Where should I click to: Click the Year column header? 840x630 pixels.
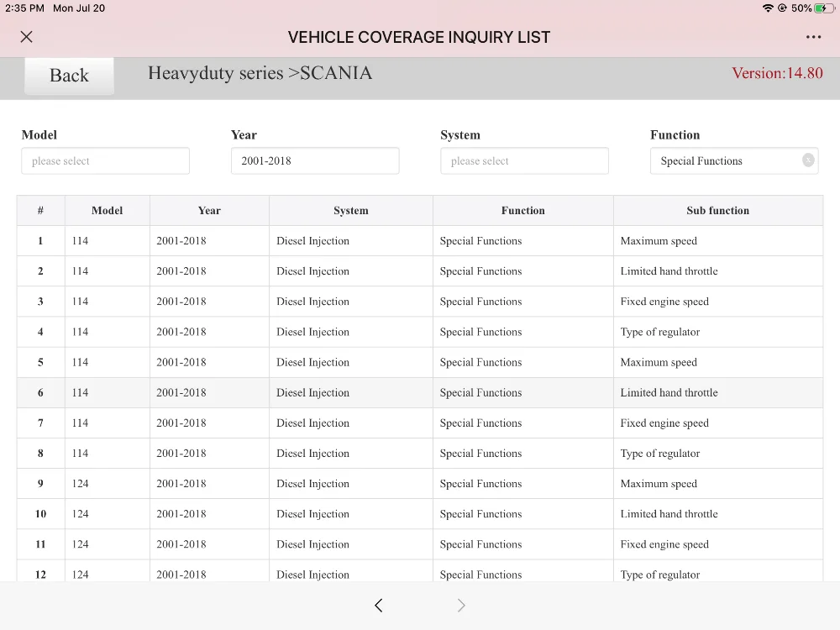[209, 211]
